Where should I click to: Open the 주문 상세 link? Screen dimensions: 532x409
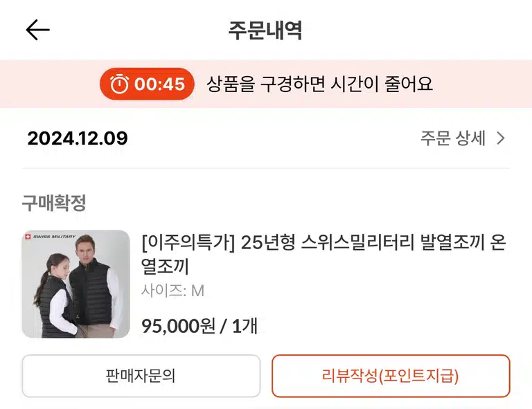(x=463, y=138)
